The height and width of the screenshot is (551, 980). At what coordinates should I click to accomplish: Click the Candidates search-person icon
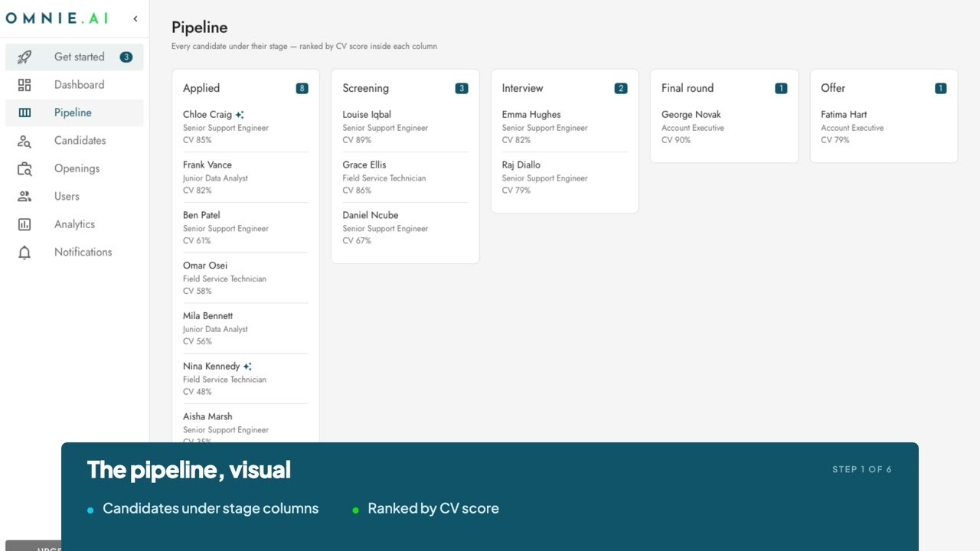click(x=24, y=141)
